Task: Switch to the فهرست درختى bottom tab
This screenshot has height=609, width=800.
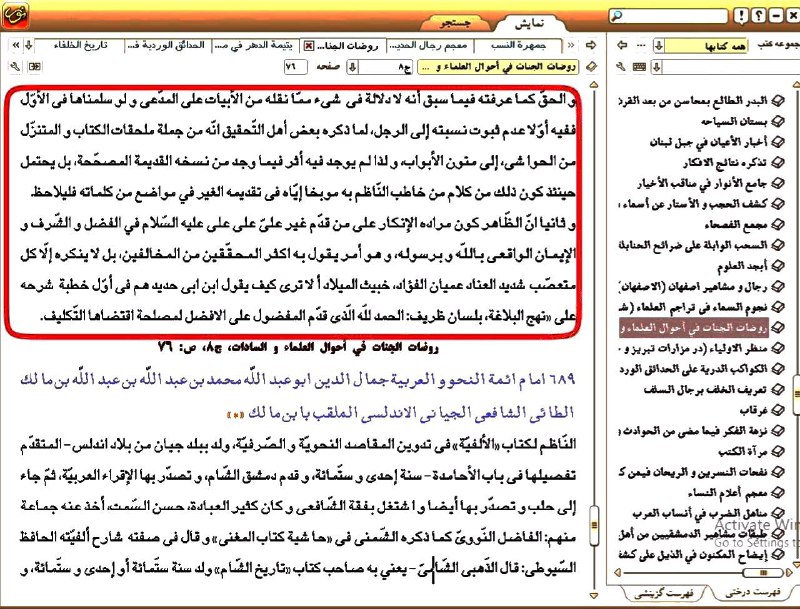Action: [754, 592]
